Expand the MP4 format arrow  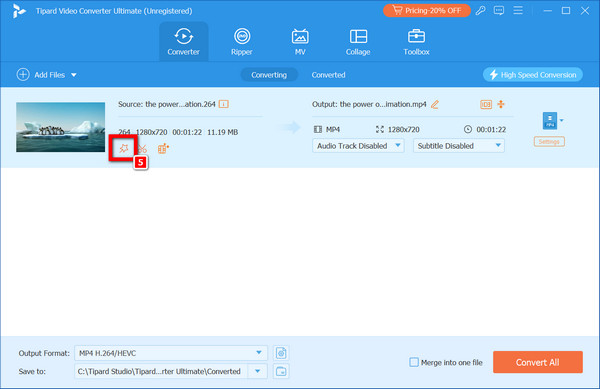(x=562, y=120)
